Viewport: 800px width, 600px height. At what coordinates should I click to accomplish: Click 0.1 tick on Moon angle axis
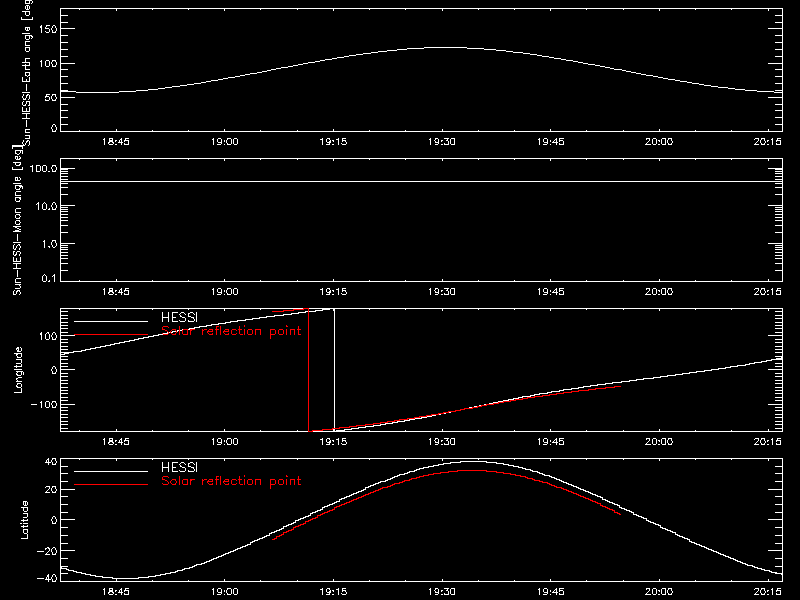click(49, 278)
